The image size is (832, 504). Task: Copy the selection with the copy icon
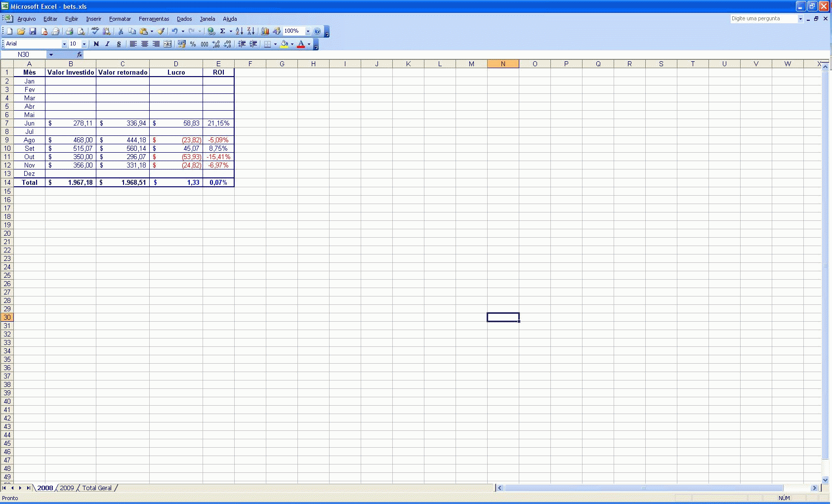132,31
